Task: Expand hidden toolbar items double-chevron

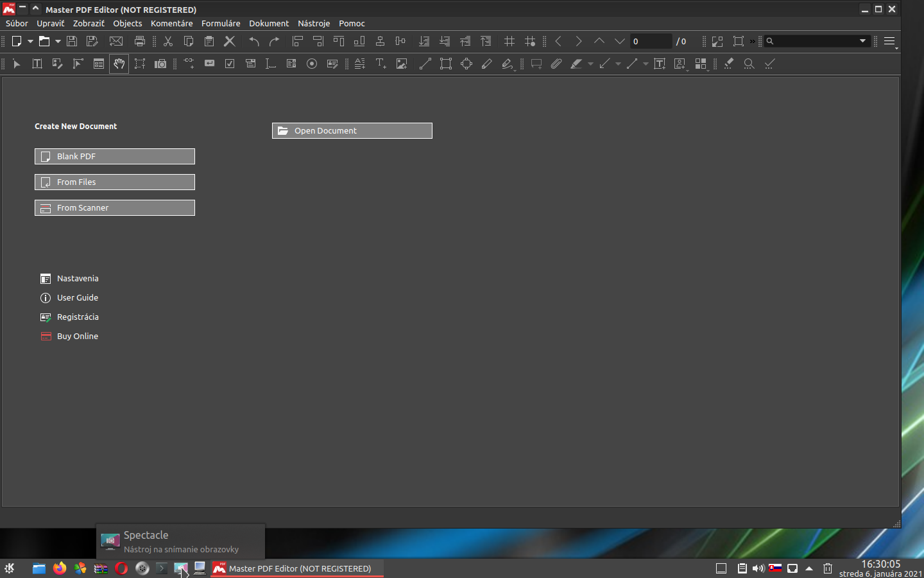Action: pyautogui.click(x=752, y=41)
